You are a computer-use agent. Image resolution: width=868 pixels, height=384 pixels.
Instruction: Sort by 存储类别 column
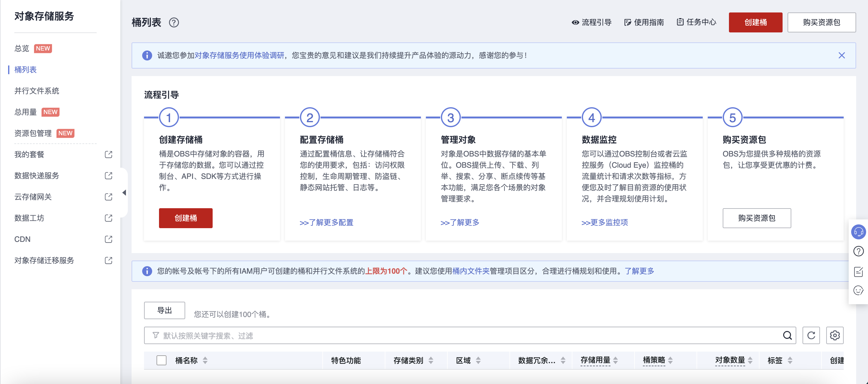click(431, 360)
